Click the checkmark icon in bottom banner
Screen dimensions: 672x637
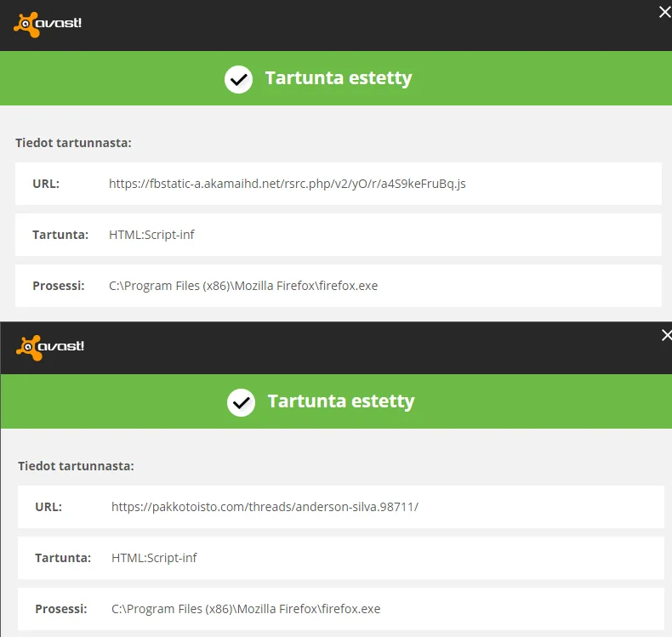(x=241, y=401)
